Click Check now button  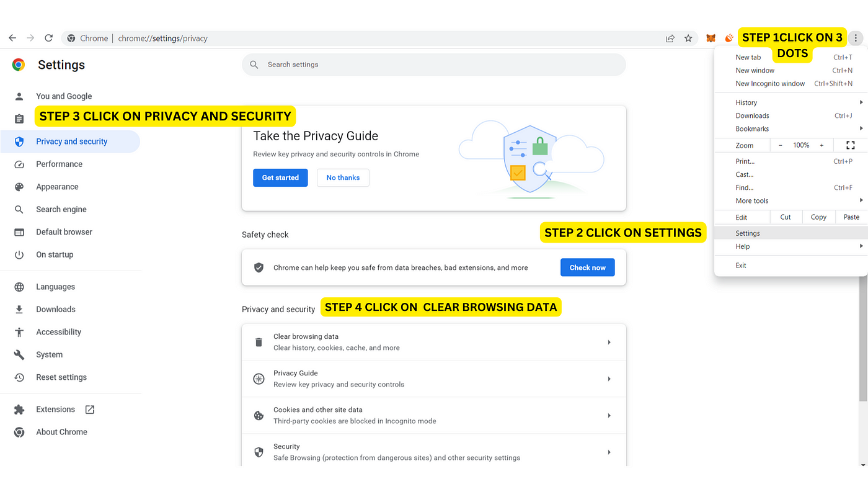click(x=588, y=267)
